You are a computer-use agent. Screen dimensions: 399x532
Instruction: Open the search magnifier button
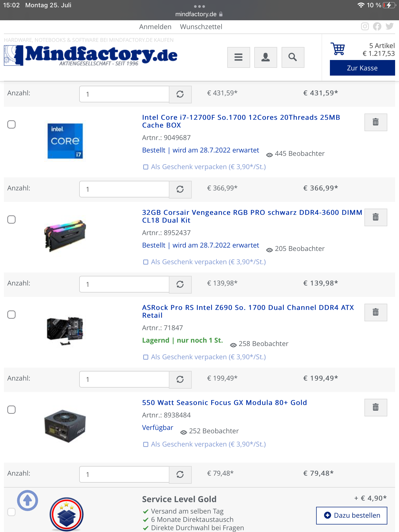pos(293,57)
